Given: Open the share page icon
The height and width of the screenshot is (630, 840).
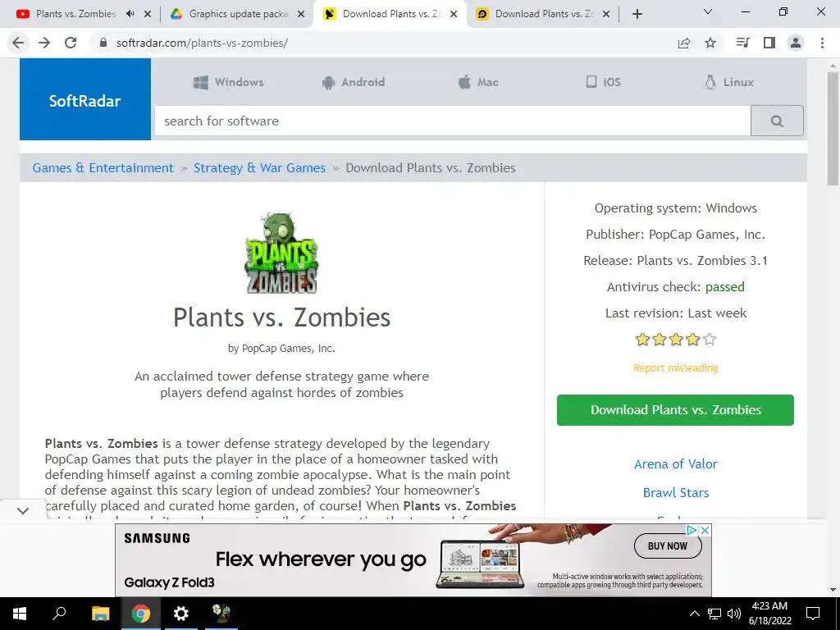Looking at the screenshot, I should pos(684,43).
